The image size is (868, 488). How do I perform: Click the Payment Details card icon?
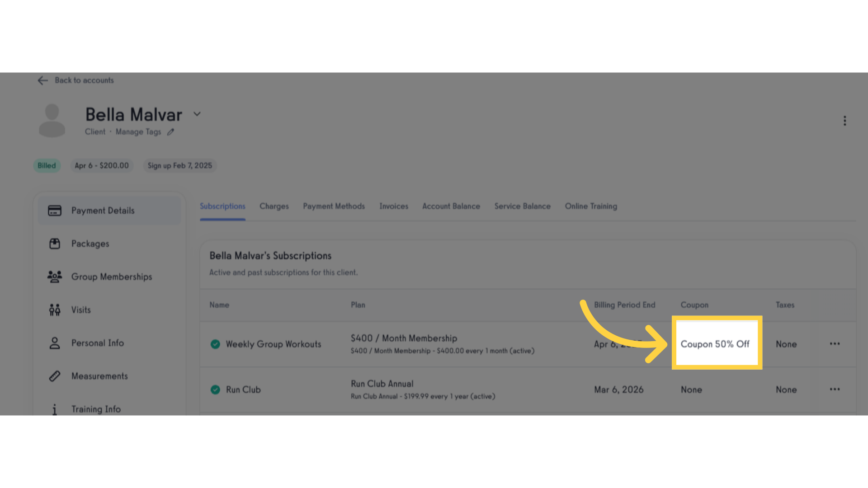[x=55, y=211]
